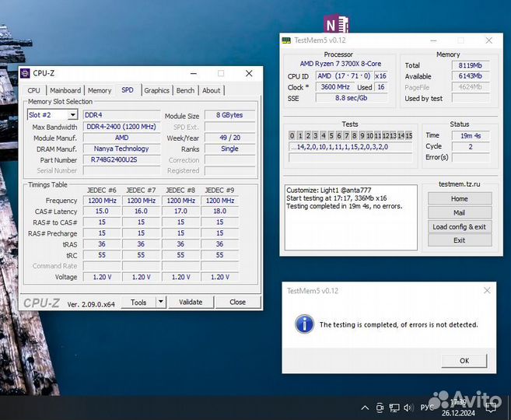This screenshot has width=511, height=420.
Task: Click the Clock 3600 MHz value
Action: coord(335,87)
